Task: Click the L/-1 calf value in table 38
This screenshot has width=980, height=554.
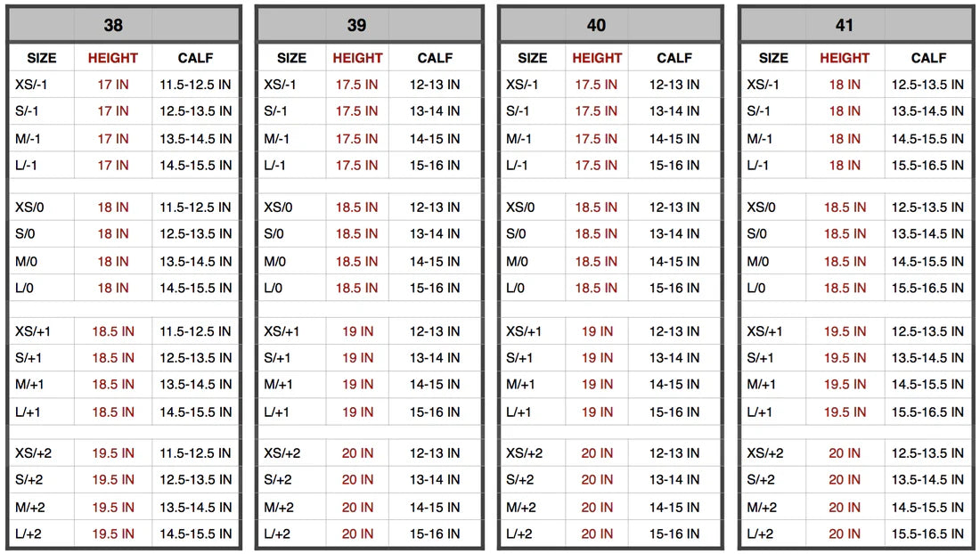Action: click(195, 166)
